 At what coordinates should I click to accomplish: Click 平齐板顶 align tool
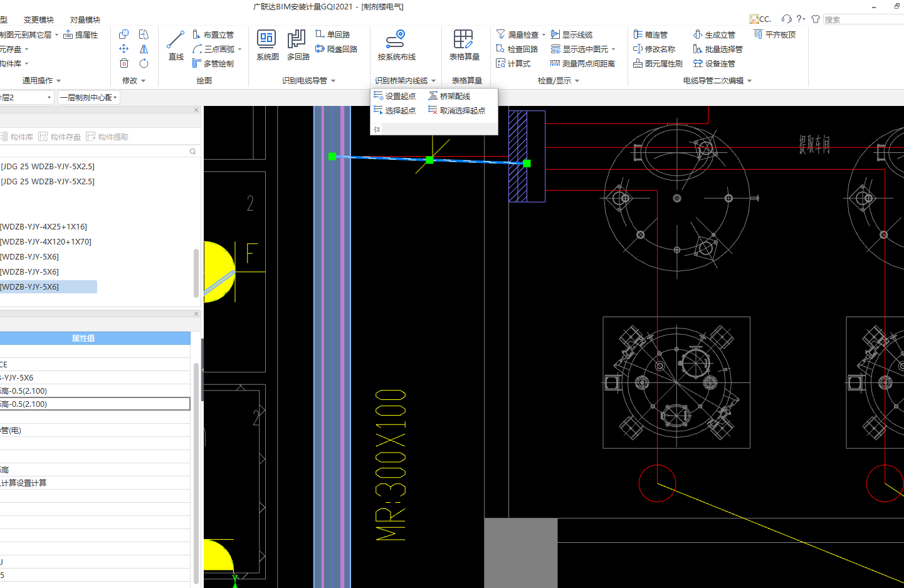[x=775, y=34]
